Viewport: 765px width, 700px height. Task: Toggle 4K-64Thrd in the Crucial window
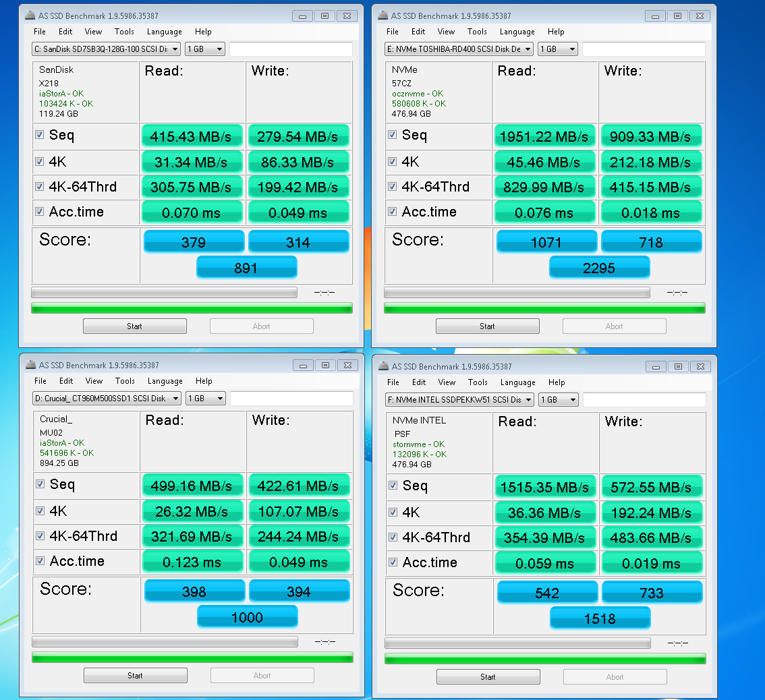(x=40, y=535)
